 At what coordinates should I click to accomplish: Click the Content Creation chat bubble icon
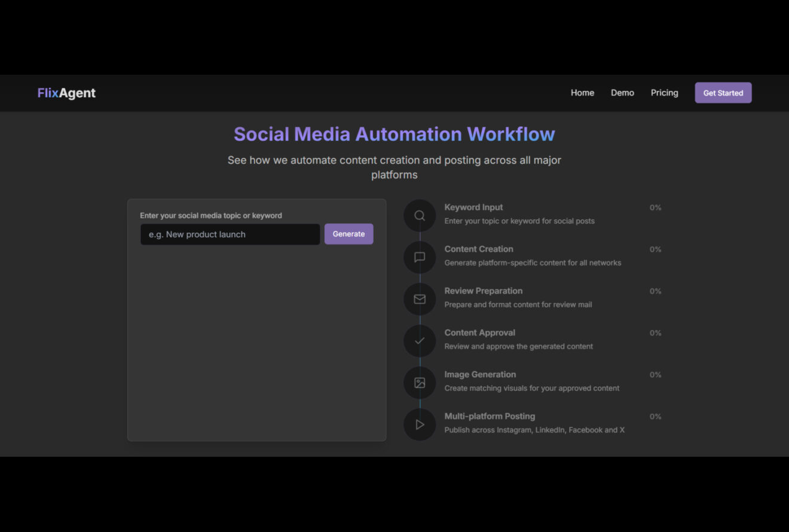coord(420,257)
